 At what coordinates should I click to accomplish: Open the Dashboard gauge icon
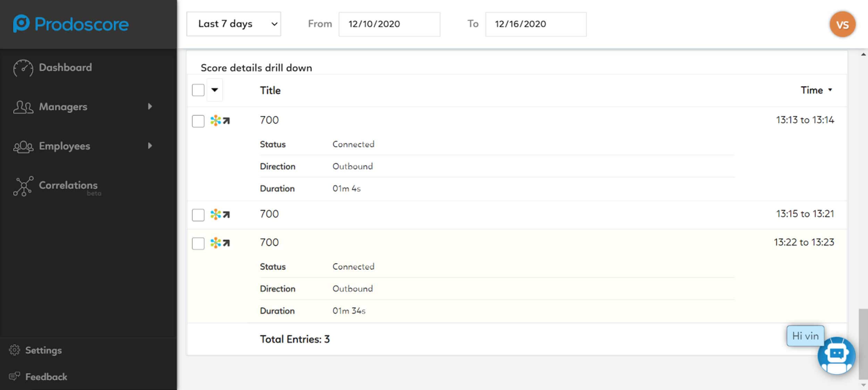click(x=23, y=68)
